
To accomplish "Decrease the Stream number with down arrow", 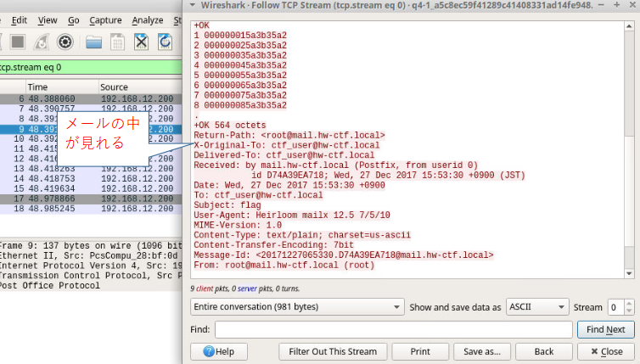I will point(629,311).
